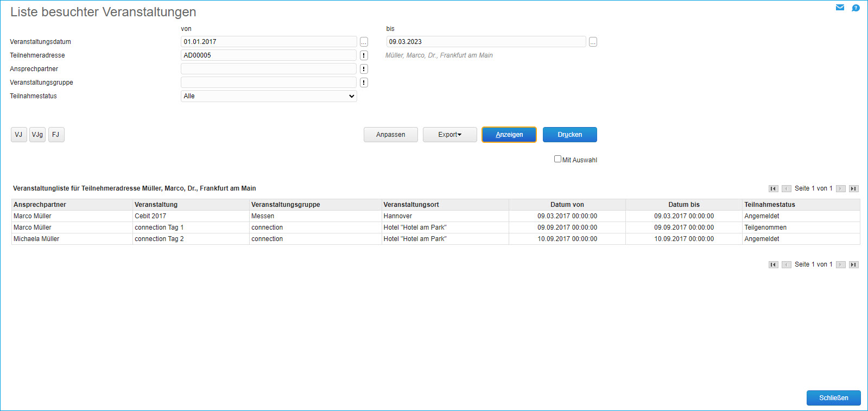This screenshot has height=411, width=868.
Task: Expand the Teilnahmestatus dropdown
Action: [269, 96]
